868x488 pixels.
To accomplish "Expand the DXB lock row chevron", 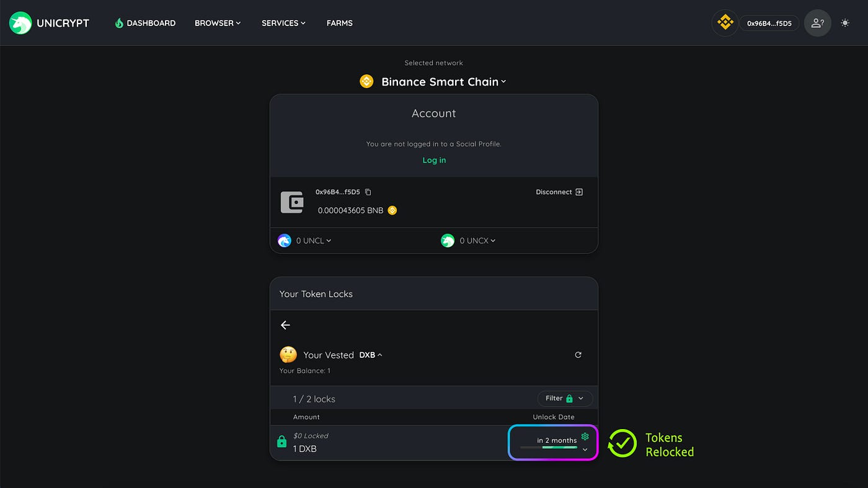I will point(585,450).
